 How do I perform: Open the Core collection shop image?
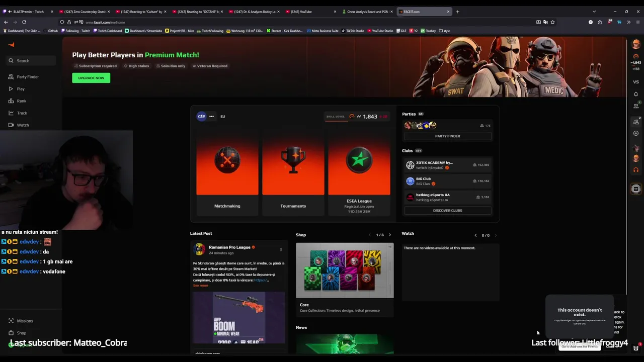click(x=345, y=270)
